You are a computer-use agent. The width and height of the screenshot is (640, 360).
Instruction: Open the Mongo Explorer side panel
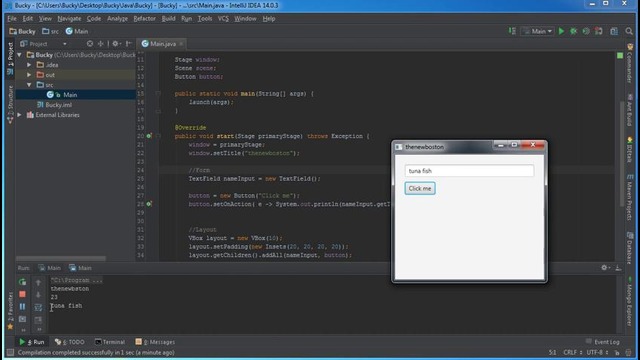click(630, 302)
